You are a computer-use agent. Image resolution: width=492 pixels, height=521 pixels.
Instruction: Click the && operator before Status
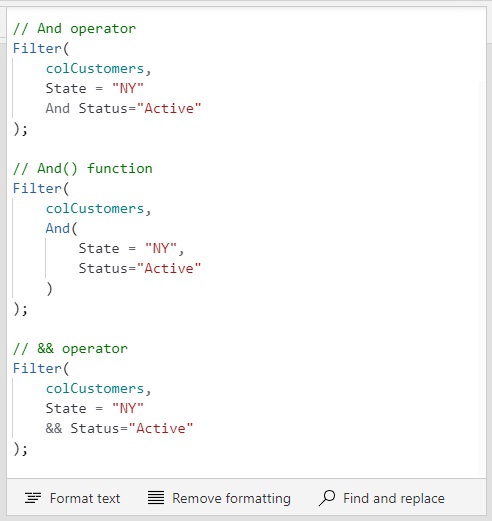(54, 428)
